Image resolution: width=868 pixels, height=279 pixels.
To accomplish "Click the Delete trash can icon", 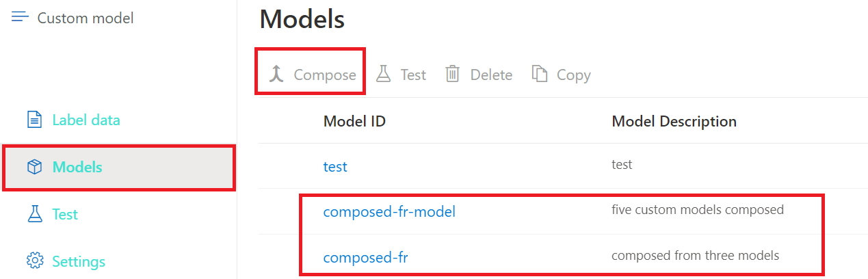I will pyautogui.click(x=453, y=75).
